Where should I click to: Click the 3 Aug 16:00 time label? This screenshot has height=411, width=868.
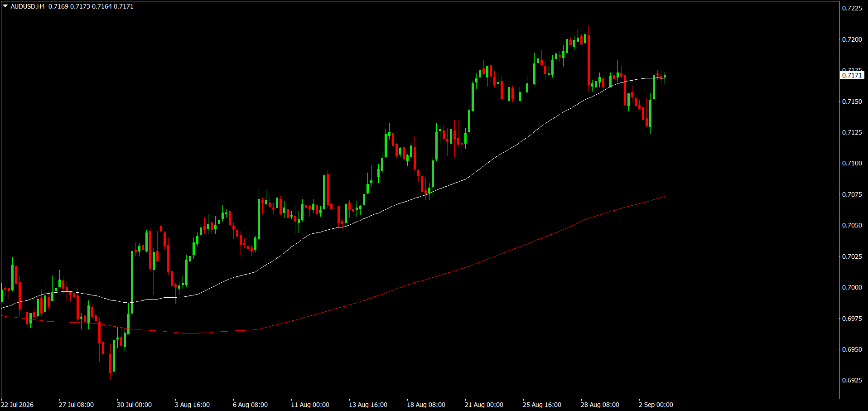pyautogui.click(x=192, y=405)
